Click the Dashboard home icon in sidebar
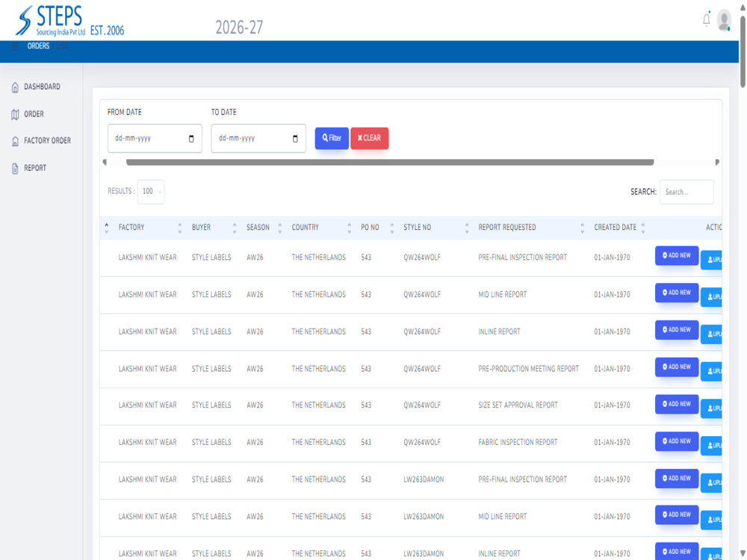747x560 pixels. [x=15, y=87]
